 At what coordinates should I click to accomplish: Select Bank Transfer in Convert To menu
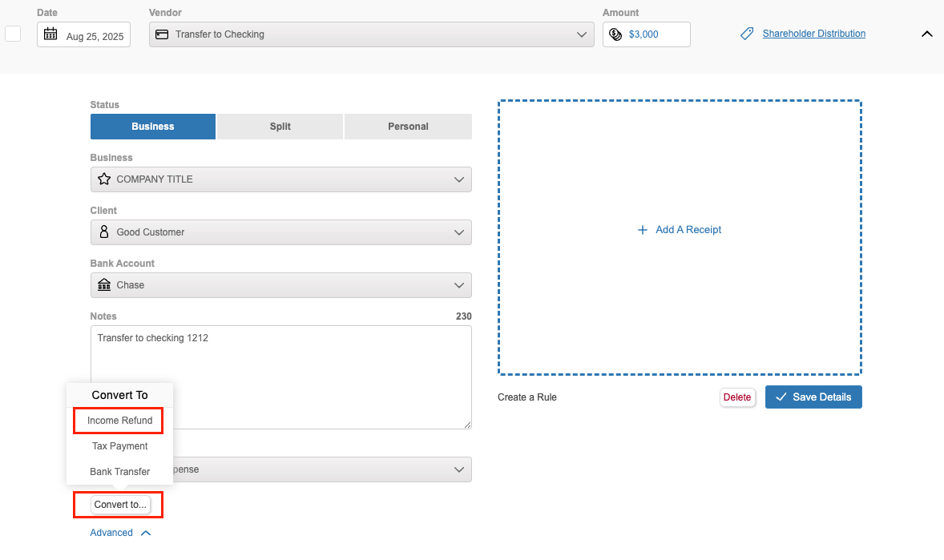tap(119, 472)
